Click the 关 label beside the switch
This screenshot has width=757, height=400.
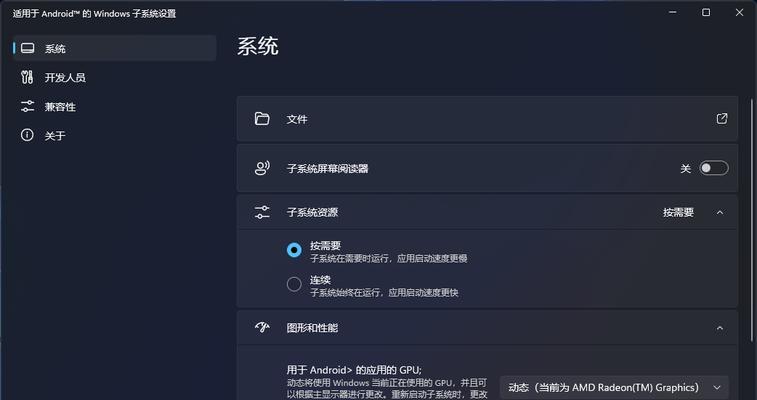click(686, 168)
